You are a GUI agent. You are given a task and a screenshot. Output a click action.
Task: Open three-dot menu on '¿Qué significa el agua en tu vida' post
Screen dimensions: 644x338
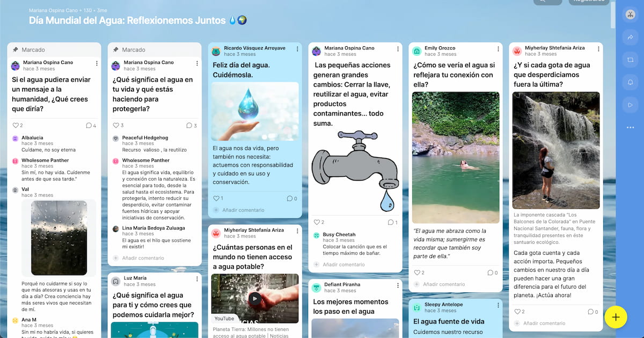197,63
